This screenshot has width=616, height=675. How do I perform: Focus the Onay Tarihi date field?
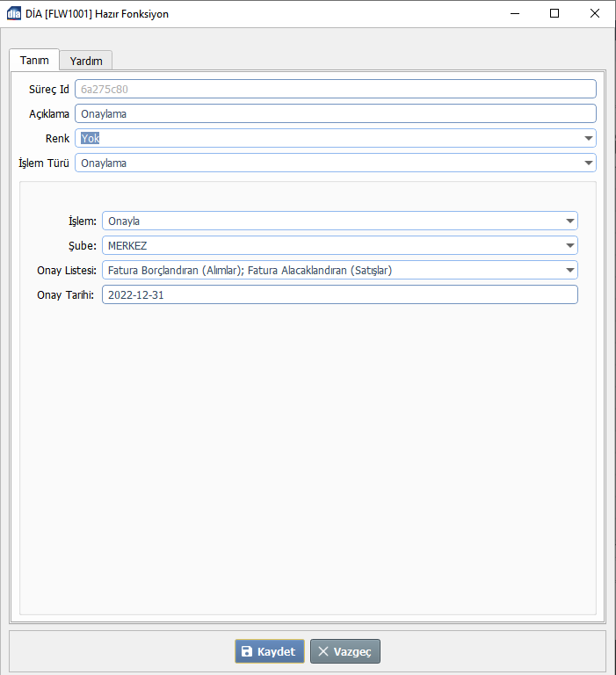coord(339,295)
